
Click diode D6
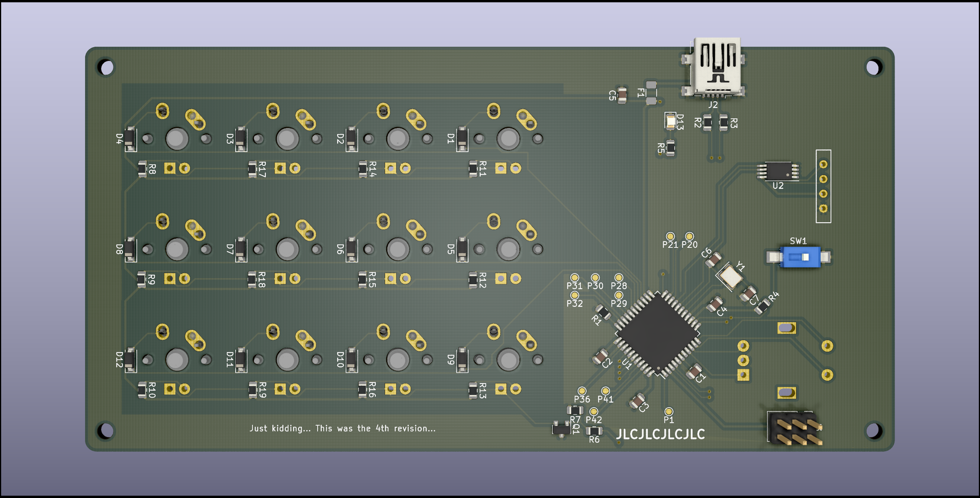[351, 249]
